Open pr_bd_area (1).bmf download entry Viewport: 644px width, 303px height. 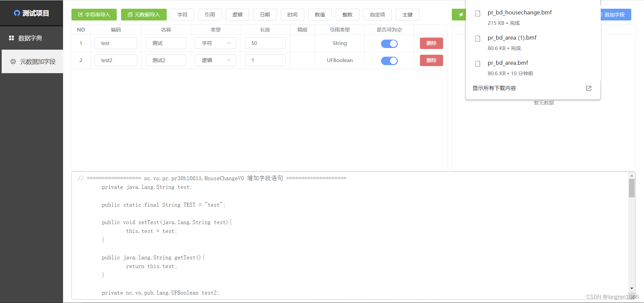point(533,43)
